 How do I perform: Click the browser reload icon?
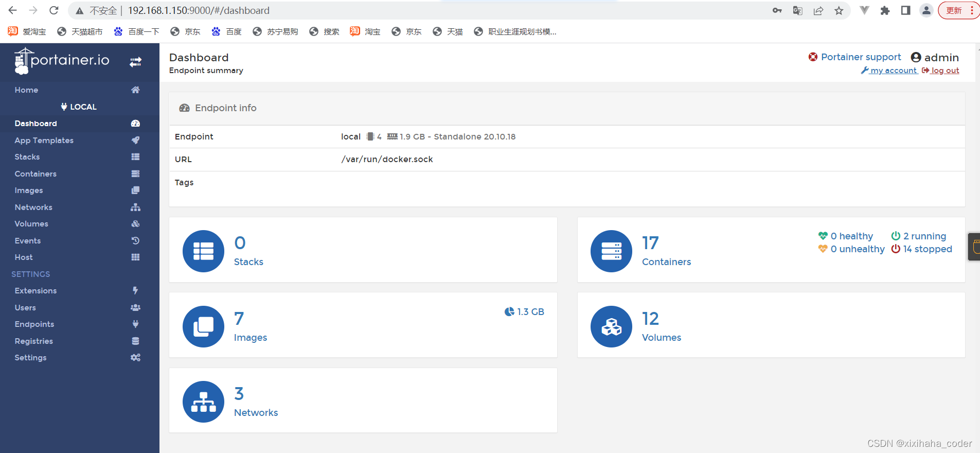(x=54, y=10)
